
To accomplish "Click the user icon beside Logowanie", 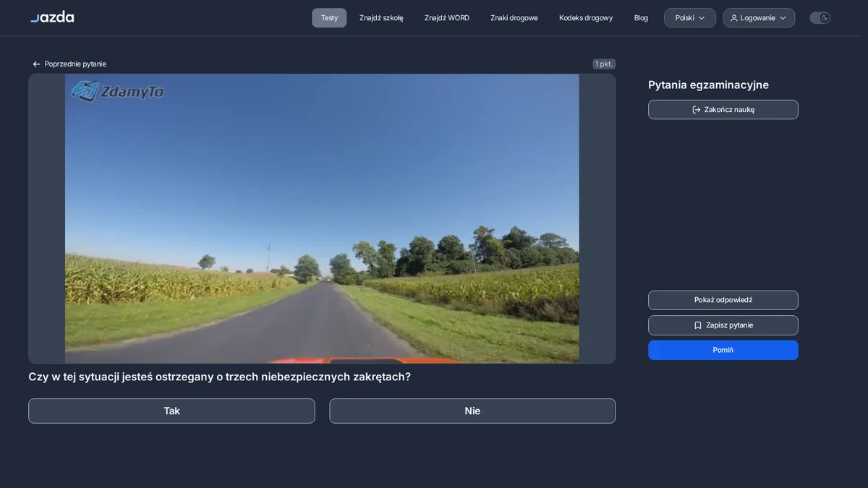I will [x=734, y=18].
